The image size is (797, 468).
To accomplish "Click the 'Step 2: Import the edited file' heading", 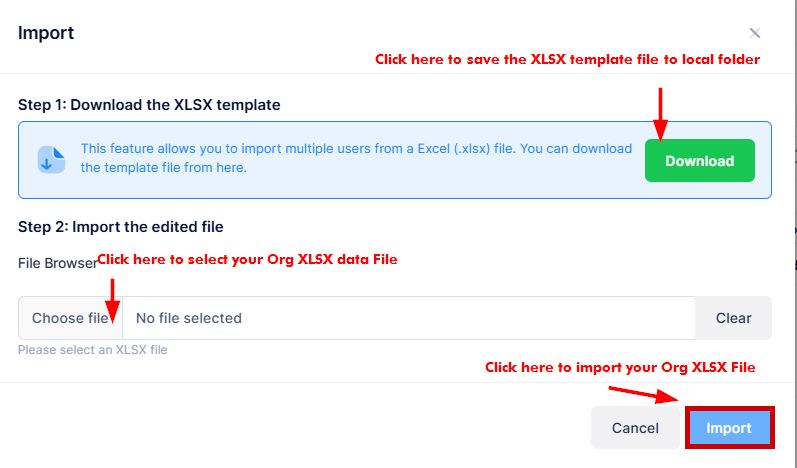I will point(120,226).
